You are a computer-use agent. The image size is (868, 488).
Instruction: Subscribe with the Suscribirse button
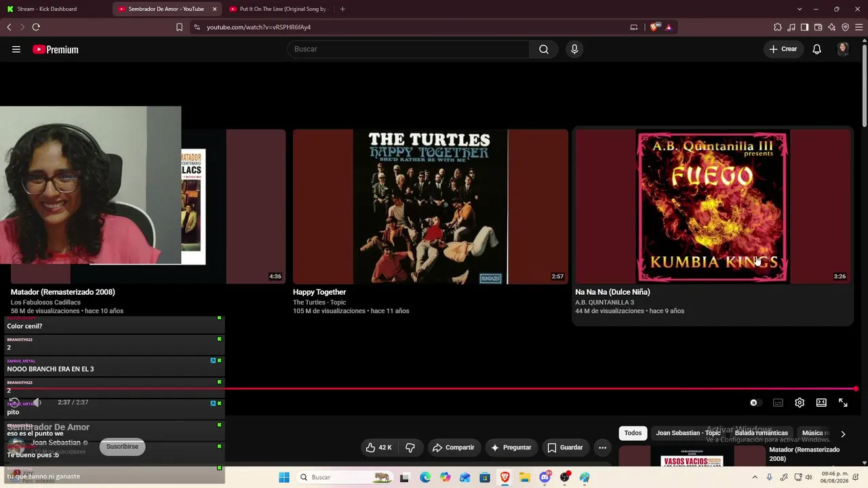click(x=122, y=447)
